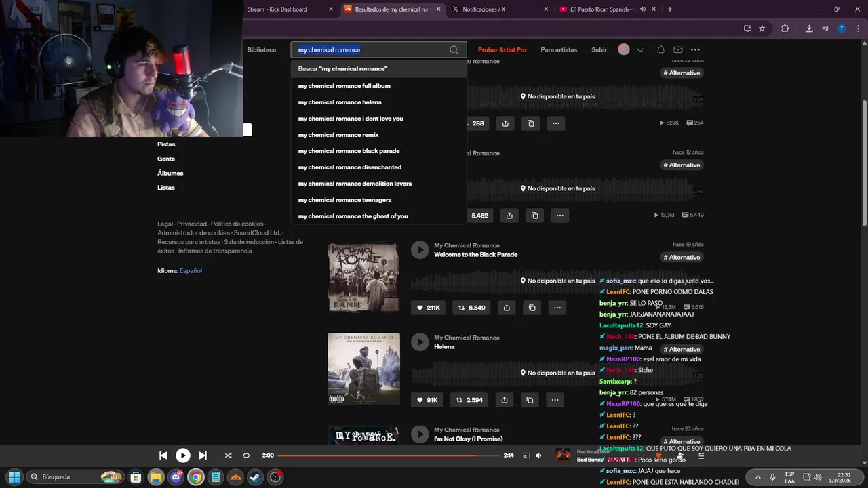Click the install app icon in address bar
Screen dimensions: 868x488
point(747,28)
